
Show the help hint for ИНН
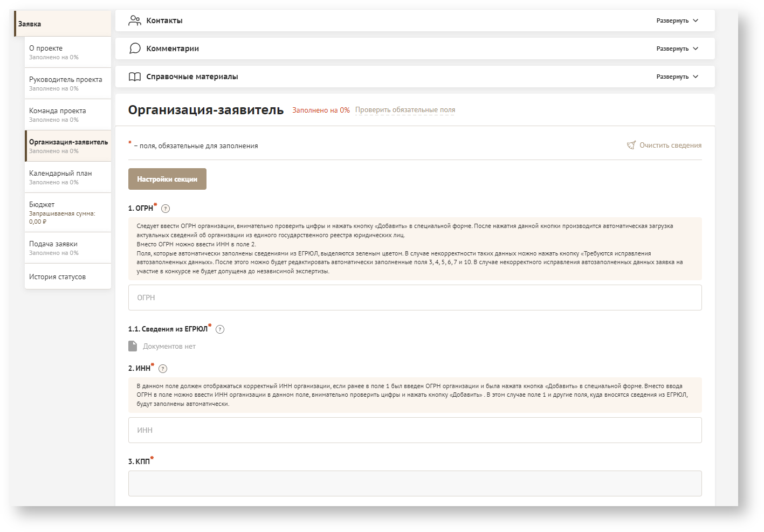[x=163, y=369]
